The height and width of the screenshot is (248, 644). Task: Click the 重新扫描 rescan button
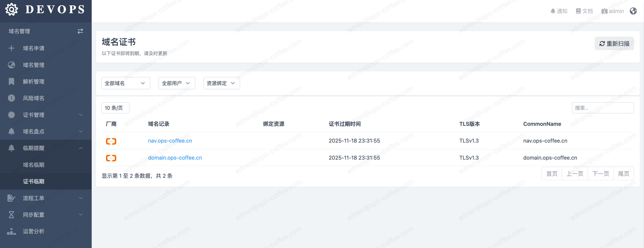point(614,44)
